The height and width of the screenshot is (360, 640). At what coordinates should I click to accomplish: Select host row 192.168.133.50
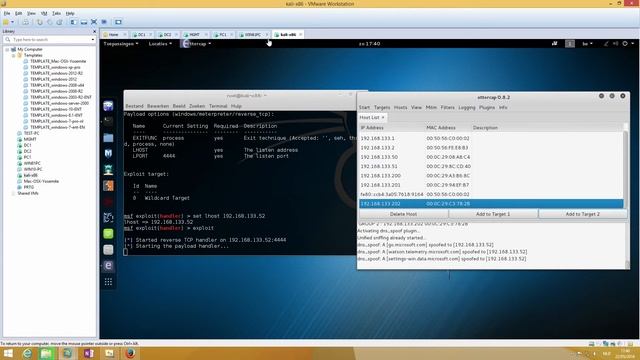[491, 157]
